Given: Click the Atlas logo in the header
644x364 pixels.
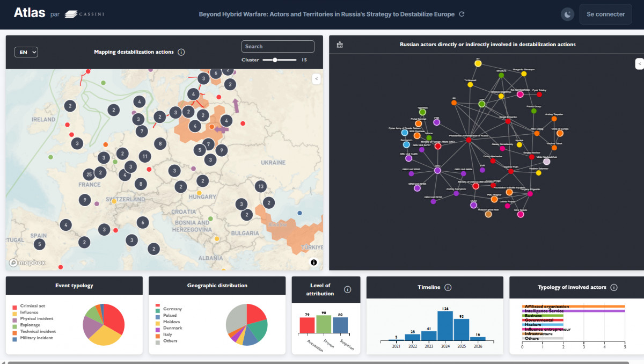Looking at the screenshot, I should (x=30, y=13).
